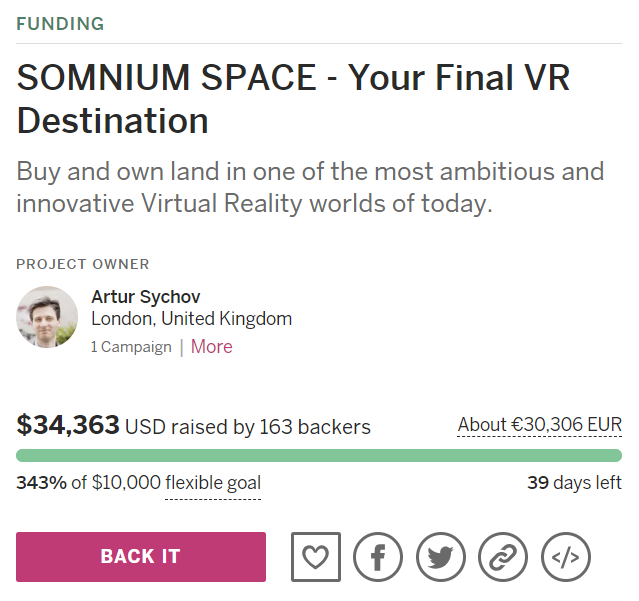Save campaign with the heart icon
This screenshot has width=639, height=601.
pyautogui.click(x=316, y=557)
